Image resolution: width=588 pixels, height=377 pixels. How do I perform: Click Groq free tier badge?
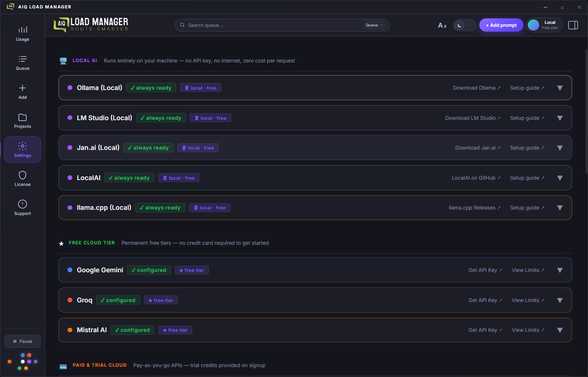pyautogui.click(x=161, y=300)
